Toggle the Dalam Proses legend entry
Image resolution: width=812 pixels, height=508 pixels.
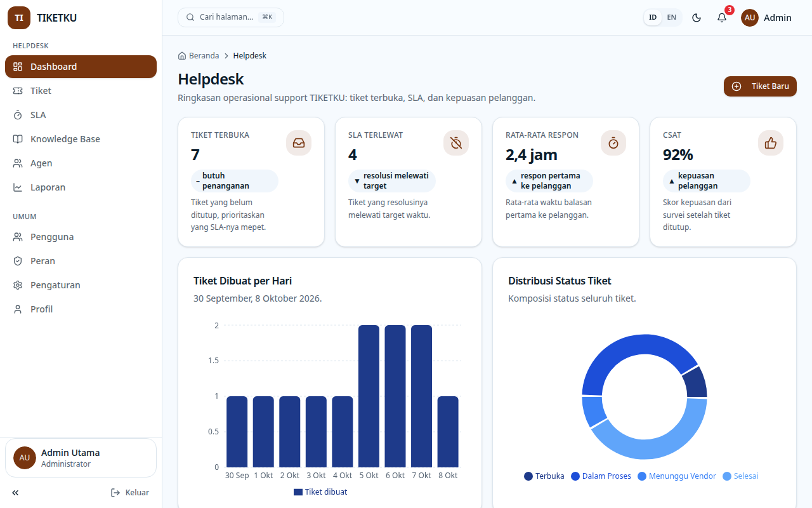[x=601, y=476]
